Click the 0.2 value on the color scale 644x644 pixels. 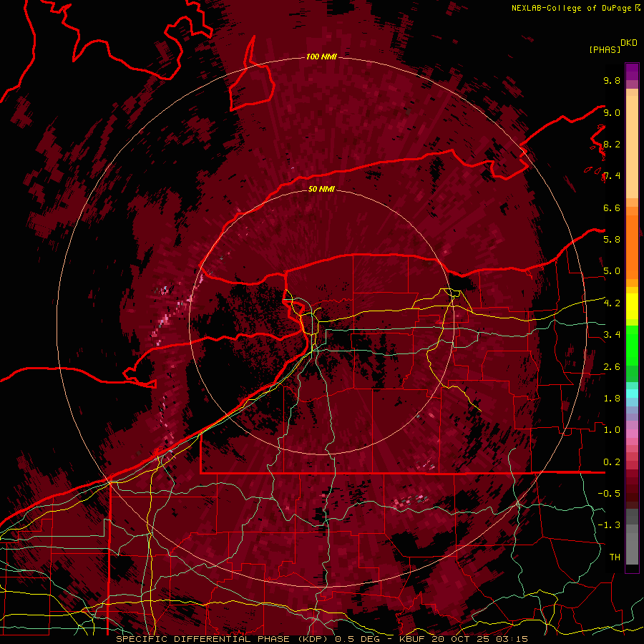(x=612, y=462)
